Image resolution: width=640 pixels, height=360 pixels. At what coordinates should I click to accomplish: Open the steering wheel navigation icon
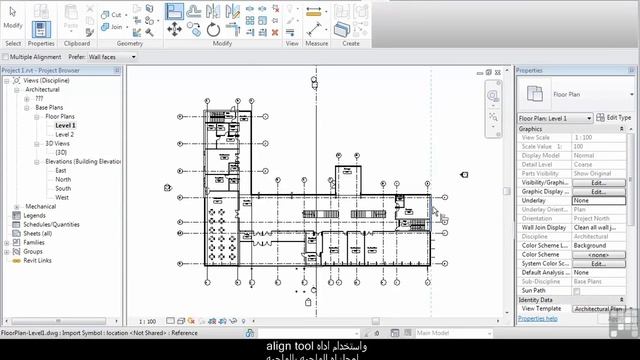coord(493,96)
